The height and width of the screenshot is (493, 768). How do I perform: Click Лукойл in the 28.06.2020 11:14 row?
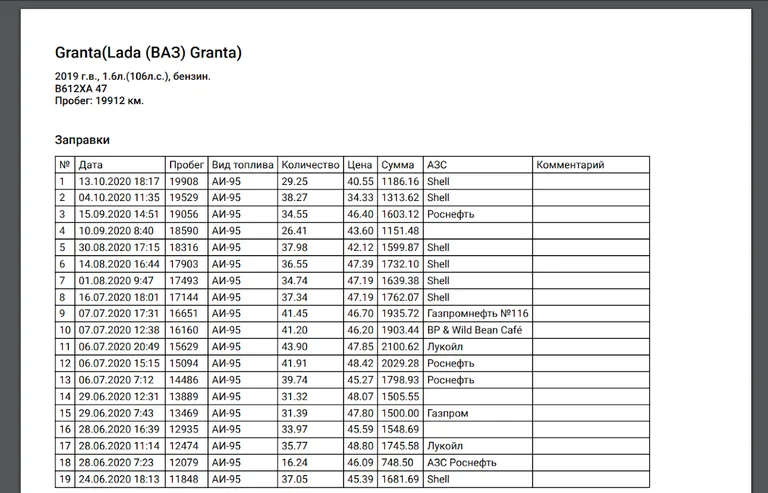[445, 446]
